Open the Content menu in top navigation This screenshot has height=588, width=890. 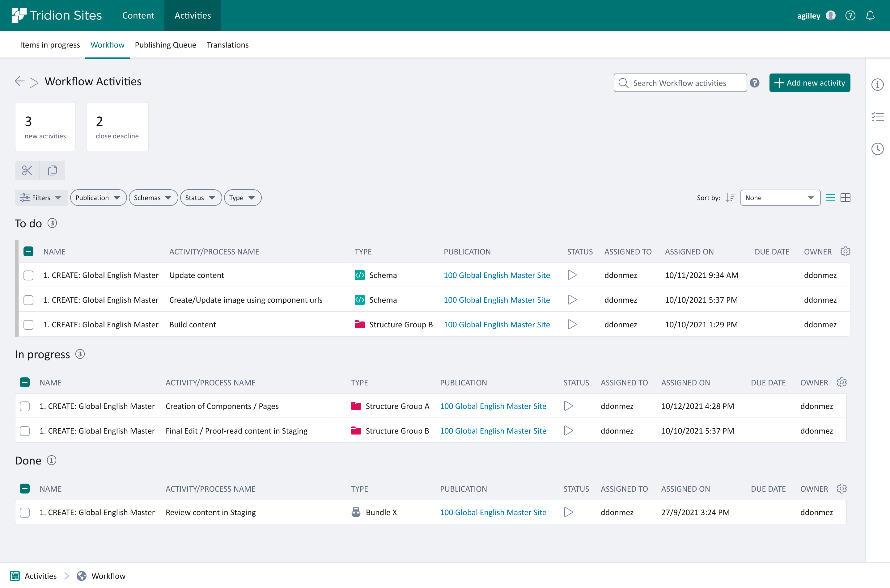pos(138,15)
